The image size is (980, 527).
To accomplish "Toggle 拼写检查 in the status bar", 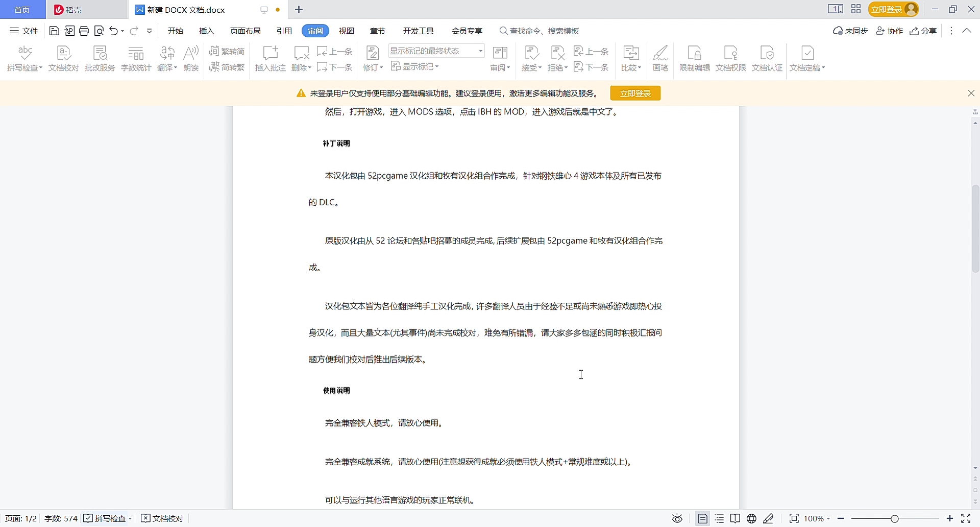I will (108, 519).
